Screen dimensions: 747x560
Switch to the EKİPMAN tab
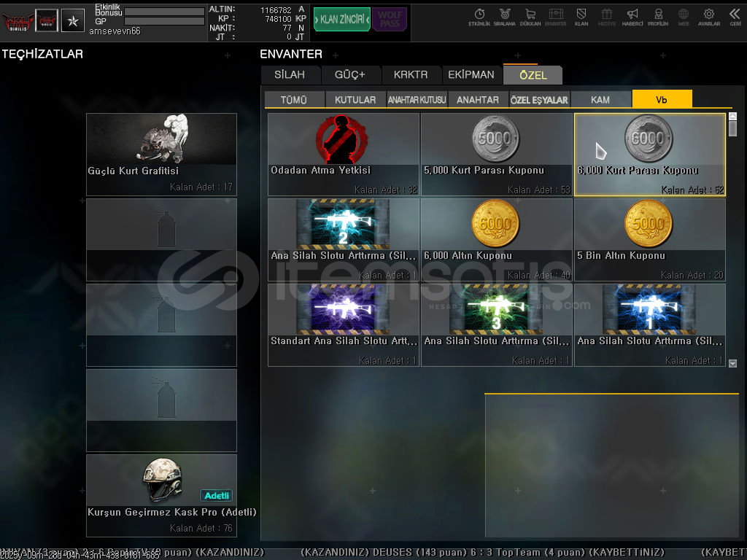point(471,75)
